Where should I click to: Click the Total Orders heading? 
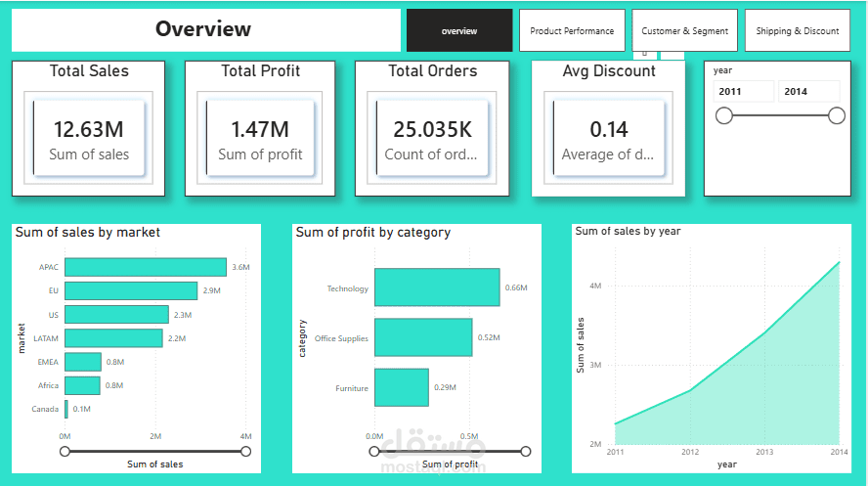(432, 70)
